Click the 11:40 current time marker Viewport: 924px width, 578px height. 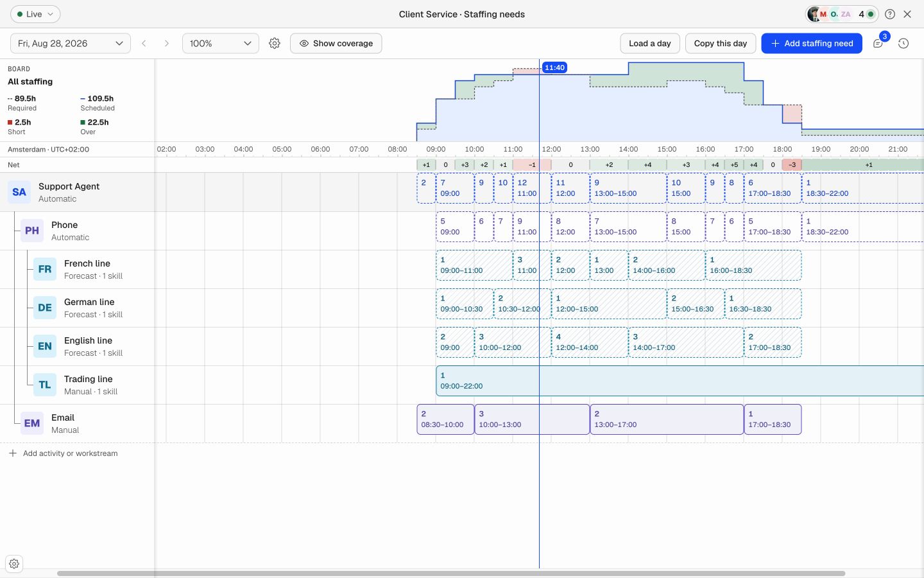(554, 67)
